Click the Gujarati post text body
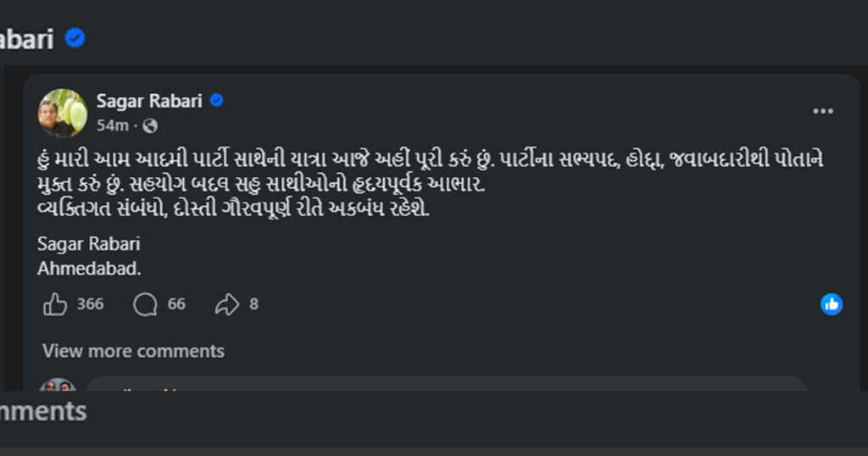Image resolution: width=868 pixels, height=456 pixels. (x=339, y=185)
